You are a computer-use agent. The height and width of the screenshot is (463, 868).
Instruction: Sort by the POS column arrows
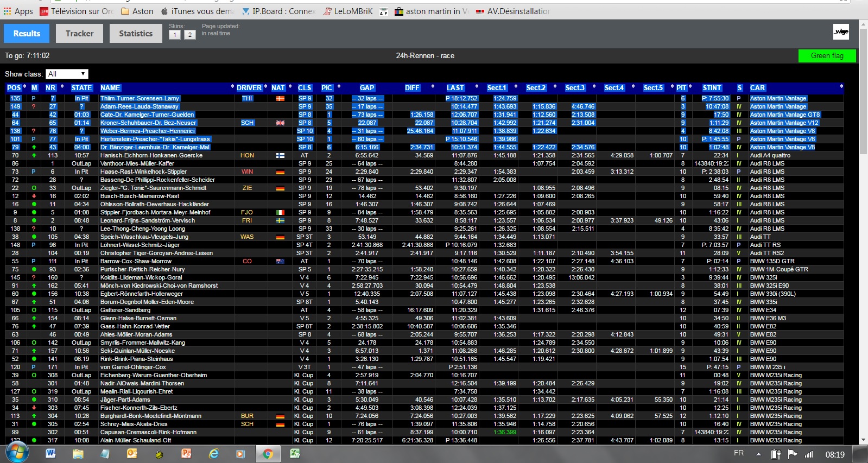(x=24, y=87)
